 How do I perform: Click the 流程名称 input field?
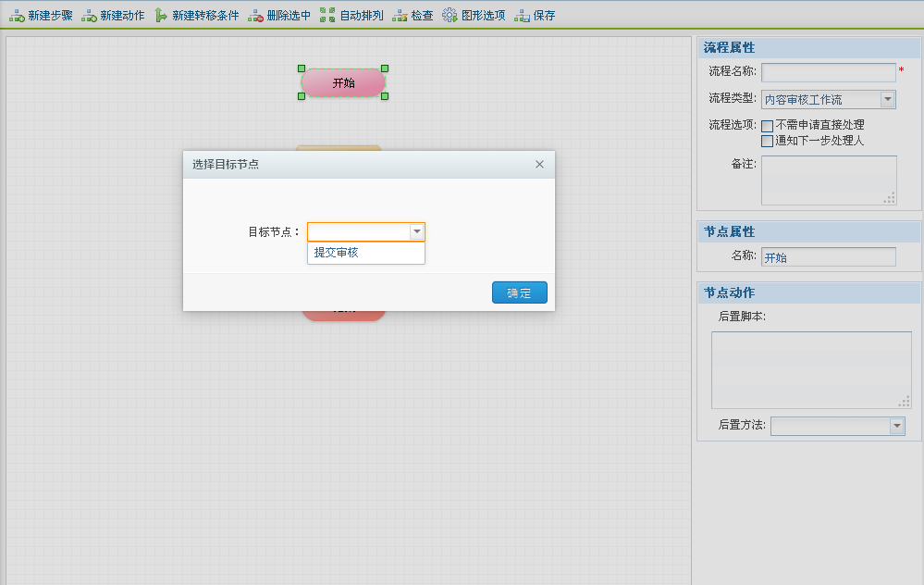[828, 72]
